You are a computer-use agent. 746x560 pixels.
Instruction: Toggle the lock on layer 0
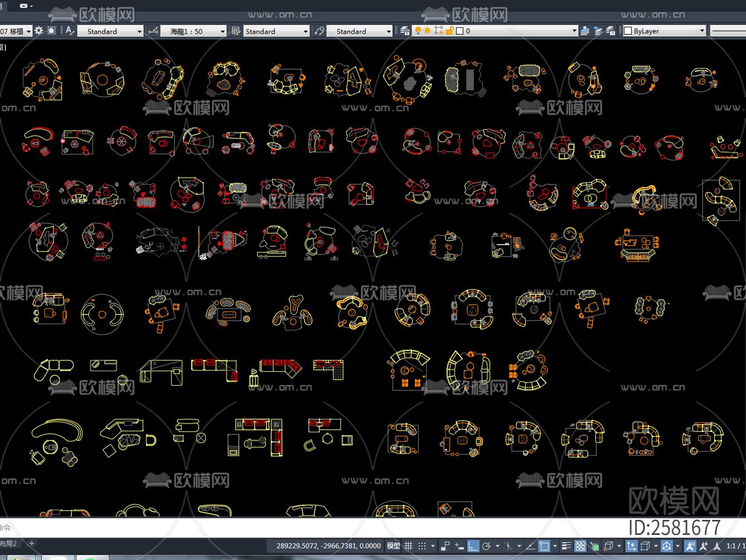449,31
